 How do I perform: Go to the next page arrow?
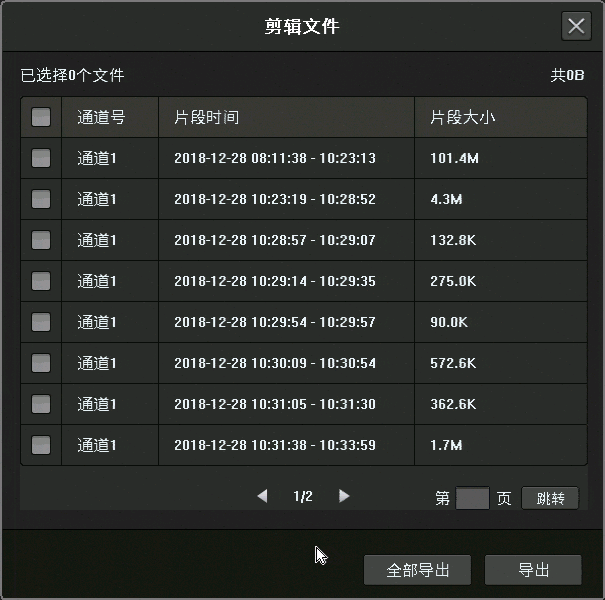pos(344,496)
